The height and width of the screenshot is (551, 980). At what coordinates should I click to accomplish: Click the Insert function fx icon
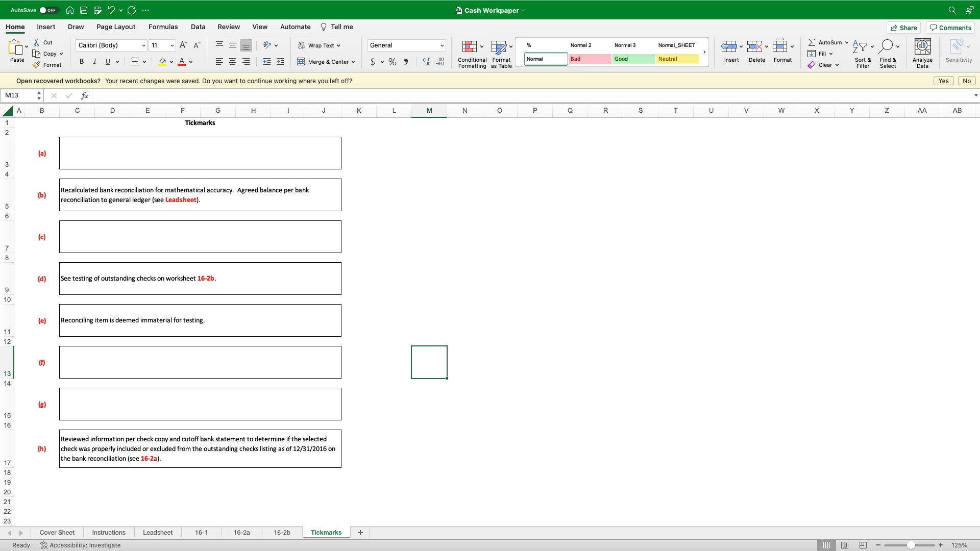pyautogui.click(x=85, y=95)
